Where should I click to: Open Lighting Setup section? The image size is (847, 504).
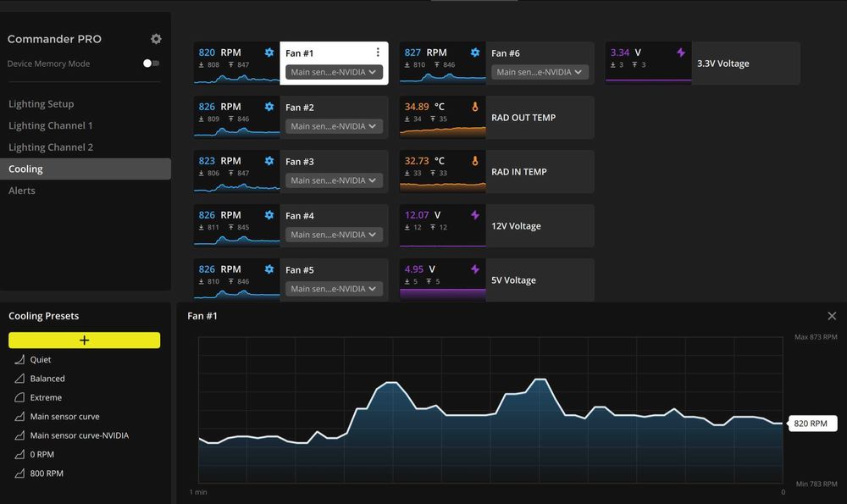click(41, 103)
